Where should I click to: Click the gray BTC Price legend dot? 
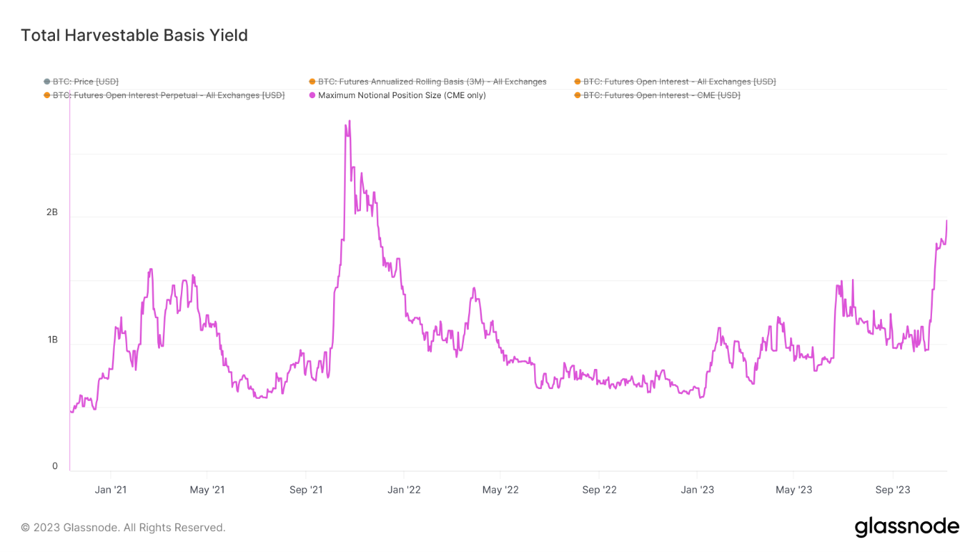pyautogui.click(x=47, y=82)
